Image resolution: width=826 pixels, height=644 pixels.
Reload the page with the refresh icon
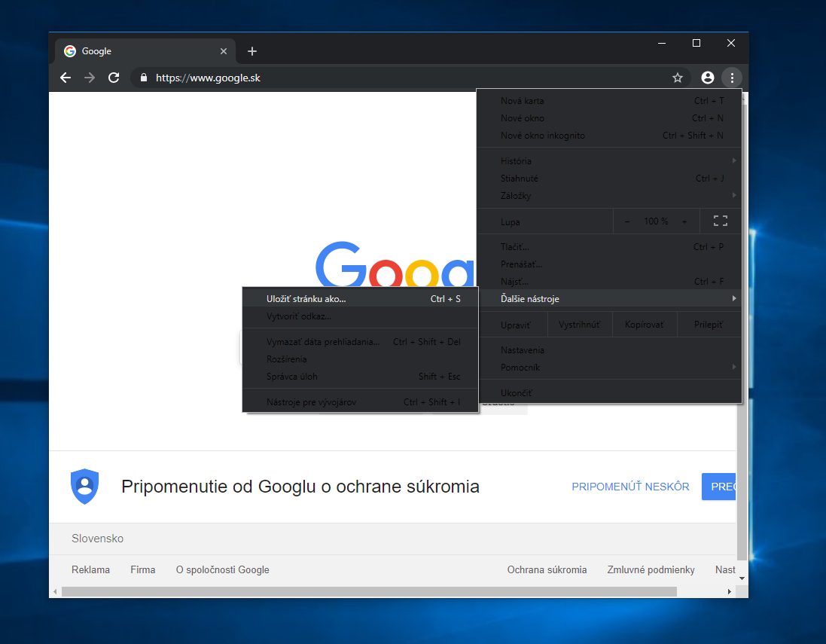point(114,78)
